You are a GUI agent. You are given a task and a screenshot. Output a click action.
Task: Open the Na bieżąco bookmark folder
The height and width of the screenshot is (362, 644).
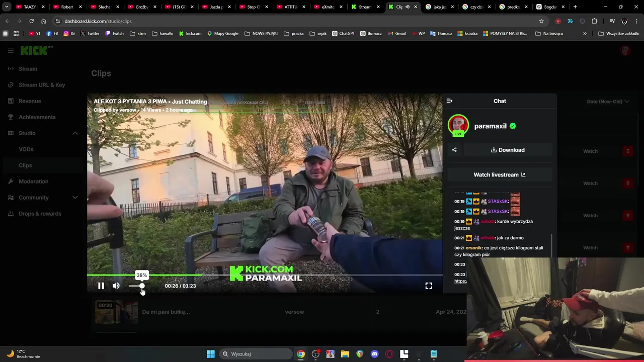pyautogui.click(x=549, y=34)
